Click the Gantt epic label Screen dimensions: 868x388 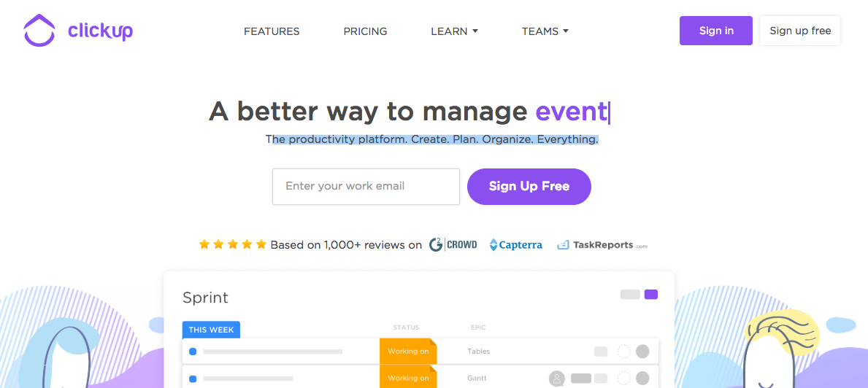click(x=478, y=379)
